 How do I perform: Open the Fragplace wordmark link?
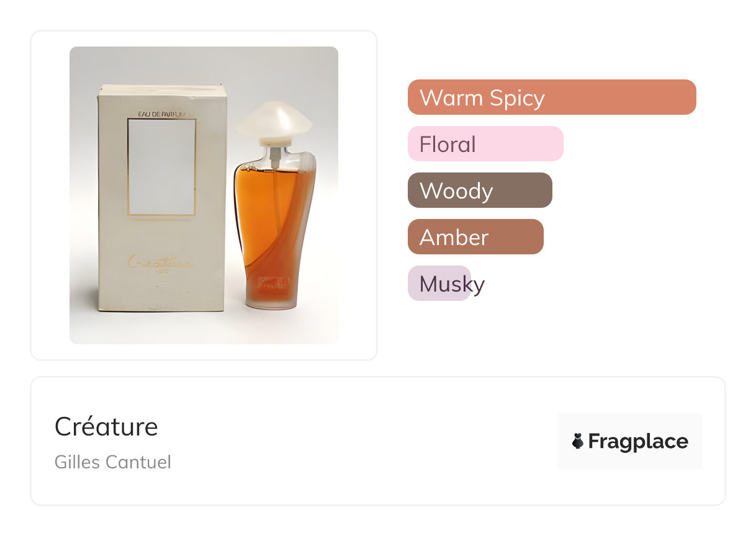pos(637,441)
